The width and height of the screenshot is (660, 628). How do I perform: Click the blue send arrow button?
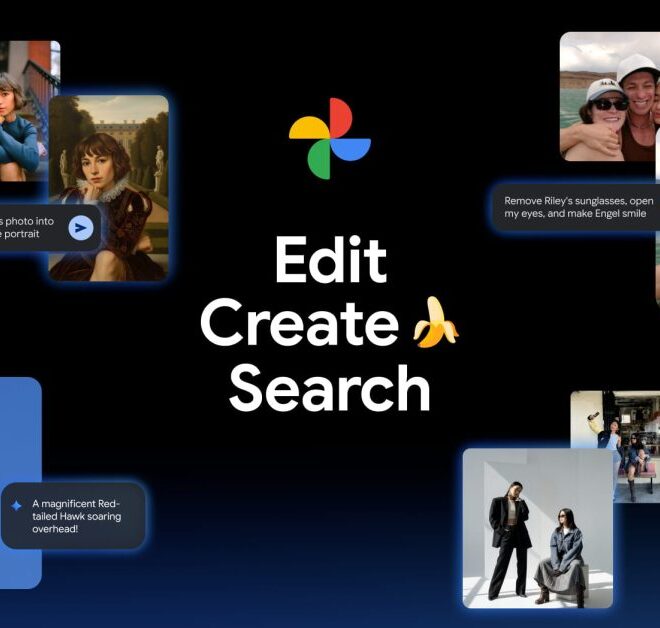[81, 228]
